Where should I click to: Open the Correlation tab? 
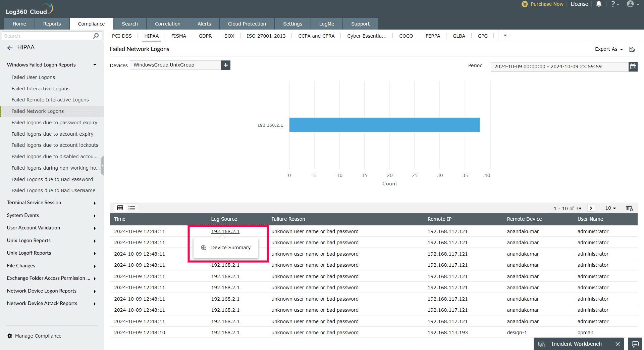point(168,24)
